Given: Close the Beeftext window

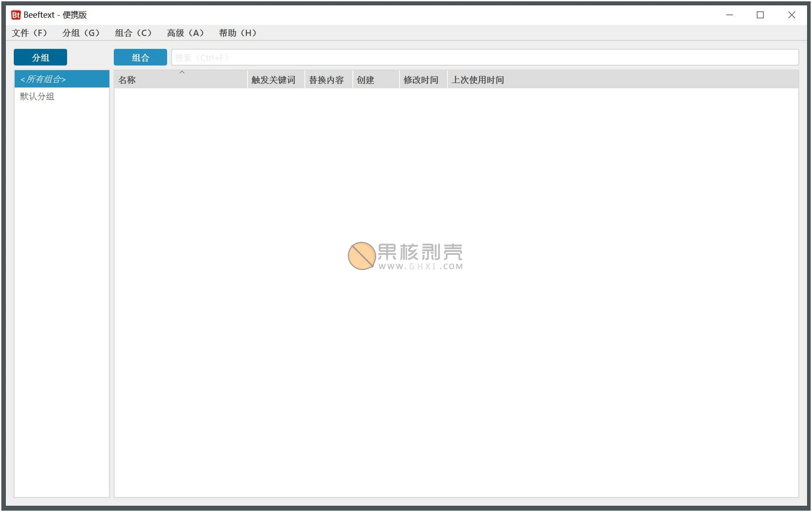Looking at the screenshot, I should pyautogui.click(x=792, y=15).
